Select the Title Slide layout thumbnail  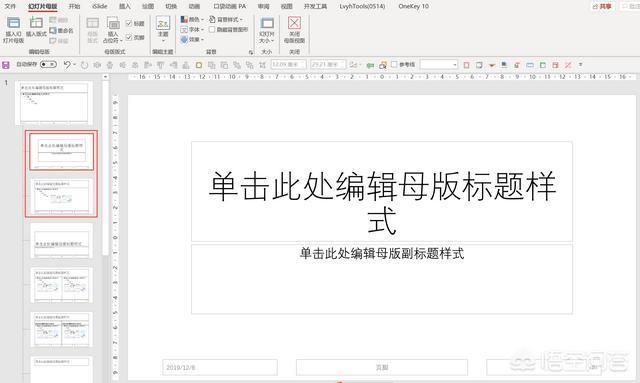click(61, 151)
